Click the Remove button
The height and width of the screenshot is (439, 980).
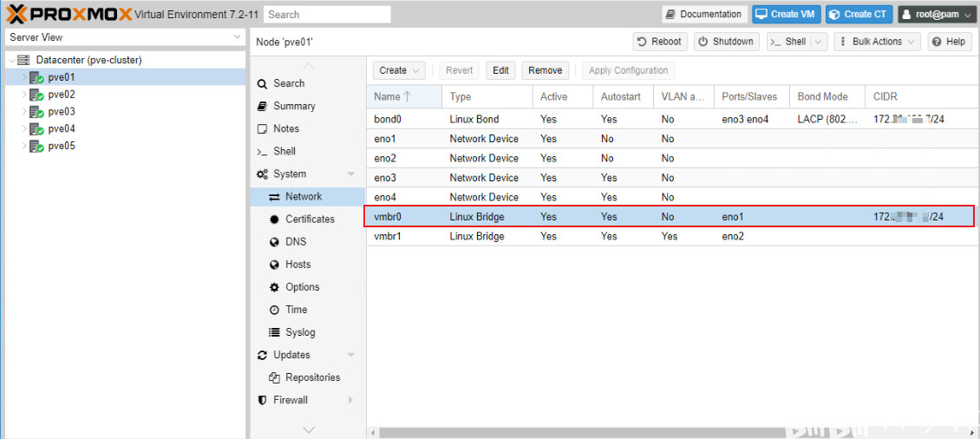(x=545, y=70)
